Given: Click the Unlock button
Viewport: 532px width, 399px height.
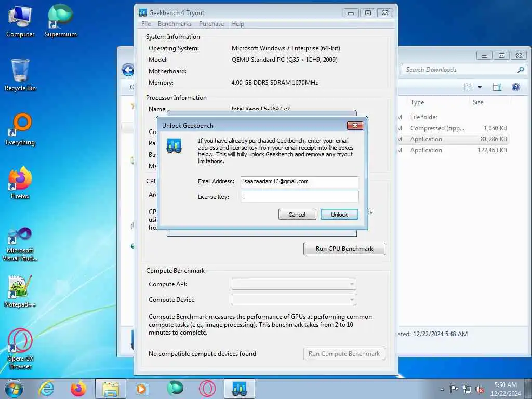Looking at the screenshot, I should tap(339, 215).
